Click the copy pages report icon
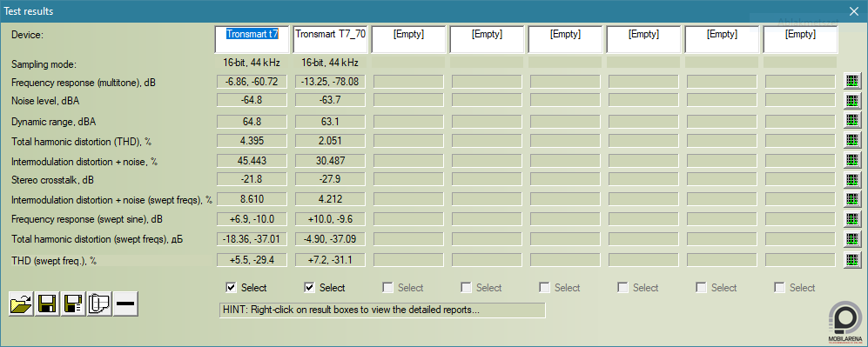This screenshot has width=868, height=347. pos(99,304)
